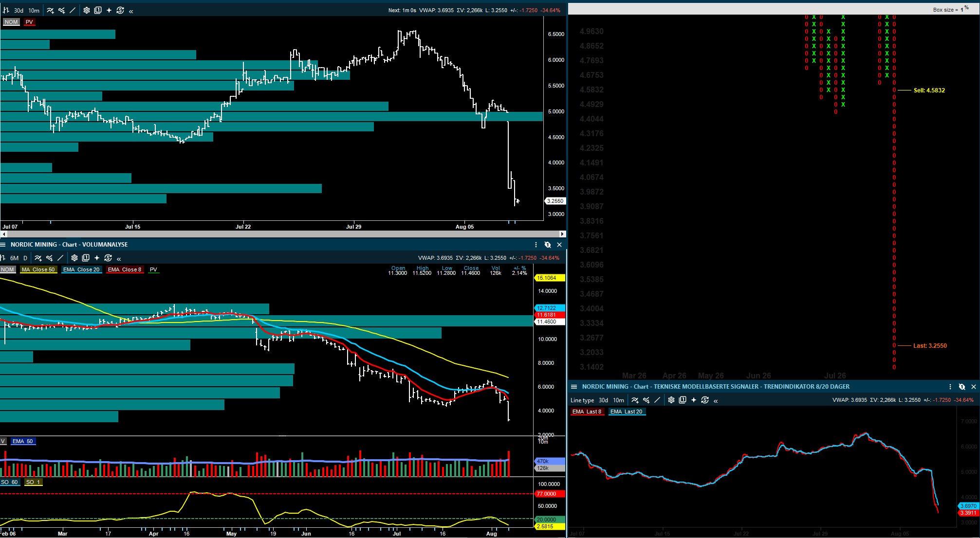Toggle SO 1 stochastic indicator tag
This screenshot has height=538, width=980.
click(x=33, y=482)
